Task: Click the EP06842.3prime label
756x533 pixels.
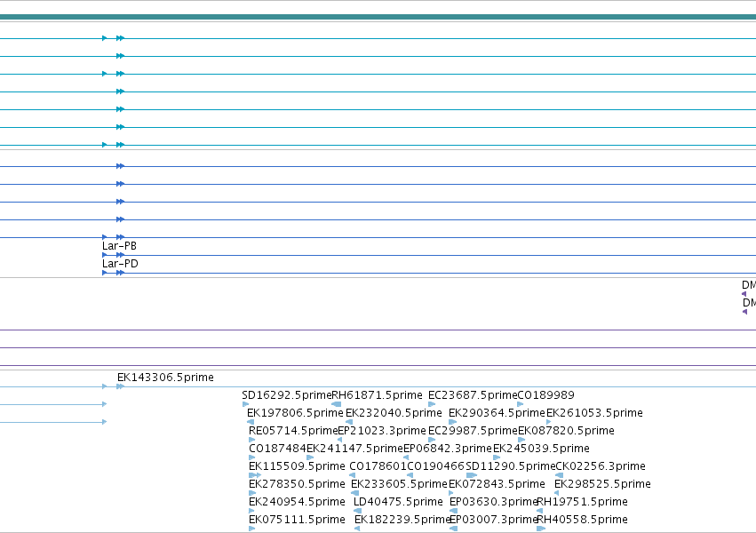Action: [x=448, y=449]
